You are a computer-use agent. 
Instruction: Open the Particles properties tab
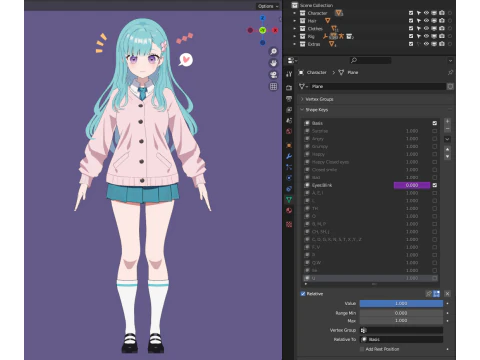click(x=289, y=167)
